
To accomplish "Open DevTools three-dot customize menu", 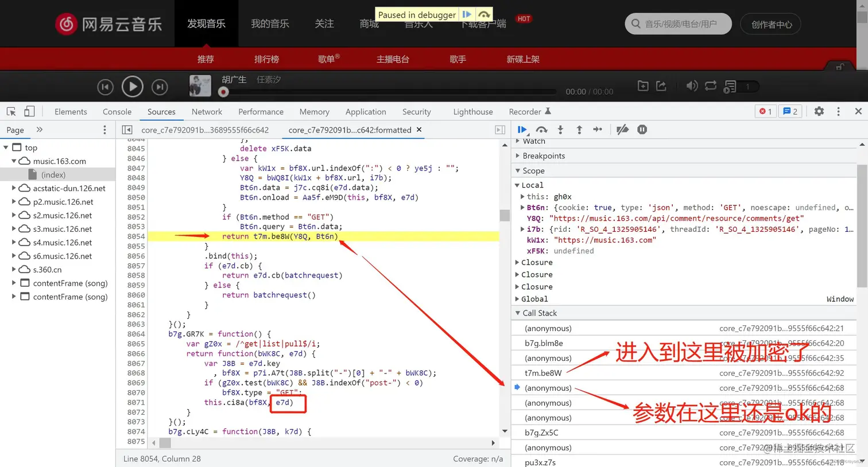I will (838, 111).
